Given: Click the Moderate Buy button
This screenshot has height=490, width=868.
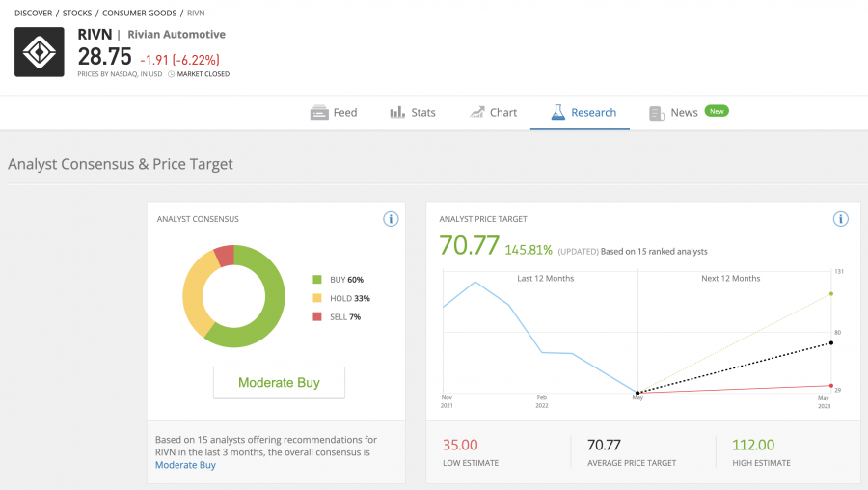Looking at the screenshot, I should click(x=279, y=383).
